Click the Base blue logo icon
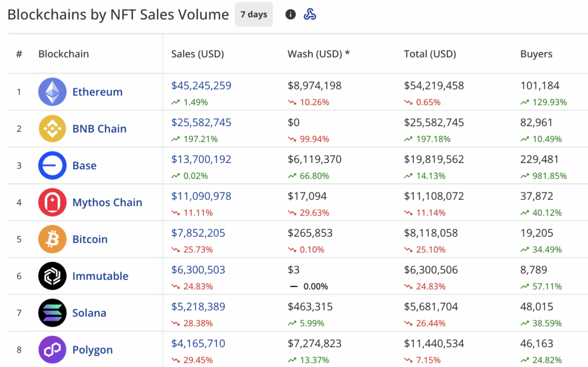This screenshot has height=367, width=588. pos(52,165)
